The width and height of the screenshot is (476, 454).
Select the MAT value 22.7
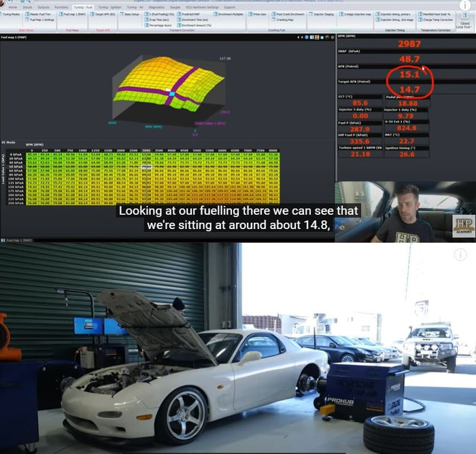[x=407, y=141]
